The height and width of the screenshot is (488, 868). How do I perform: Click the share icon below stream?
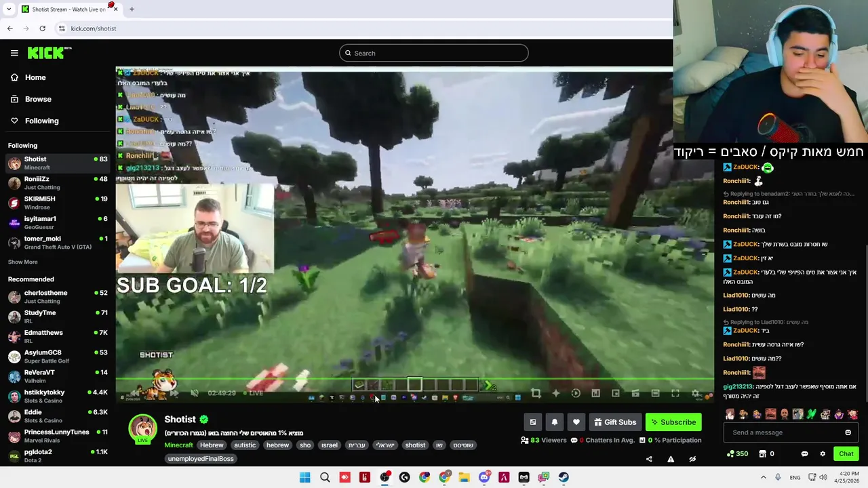coord(649,459)
